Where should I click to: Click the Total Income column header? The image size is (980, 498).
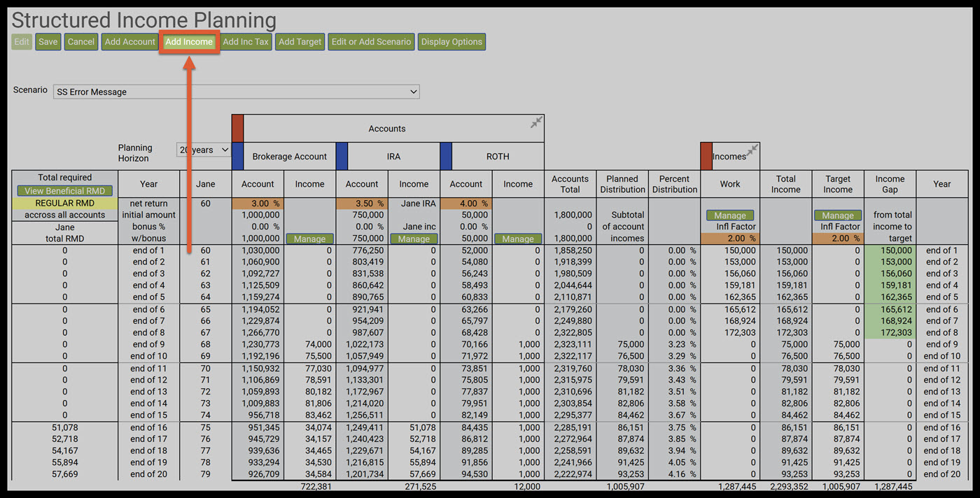click(x=785, y=184)
